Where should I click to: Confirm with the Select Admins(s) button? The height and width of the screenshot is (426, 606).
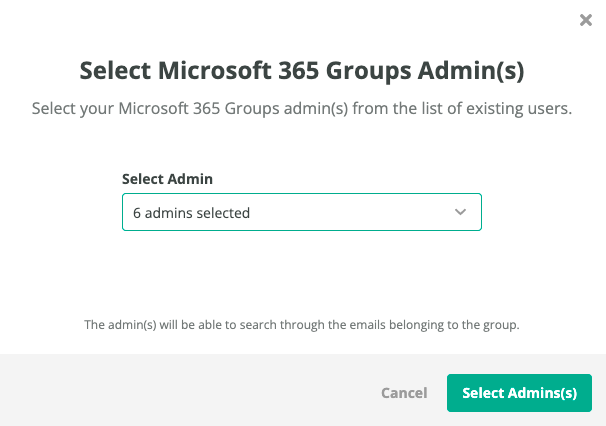(519, 393)
